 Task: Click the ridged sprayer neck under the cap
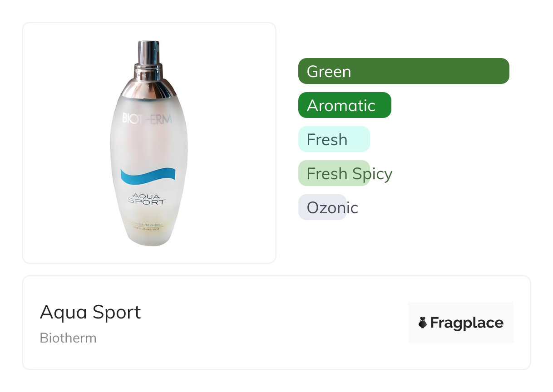tap(148, 70)
